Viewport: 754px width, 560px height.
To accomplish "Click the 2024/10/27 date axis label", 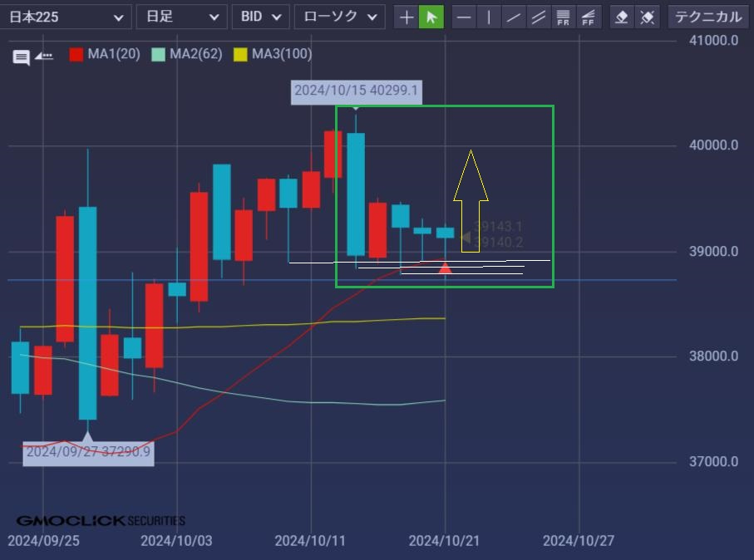I will tap(579, 541).
